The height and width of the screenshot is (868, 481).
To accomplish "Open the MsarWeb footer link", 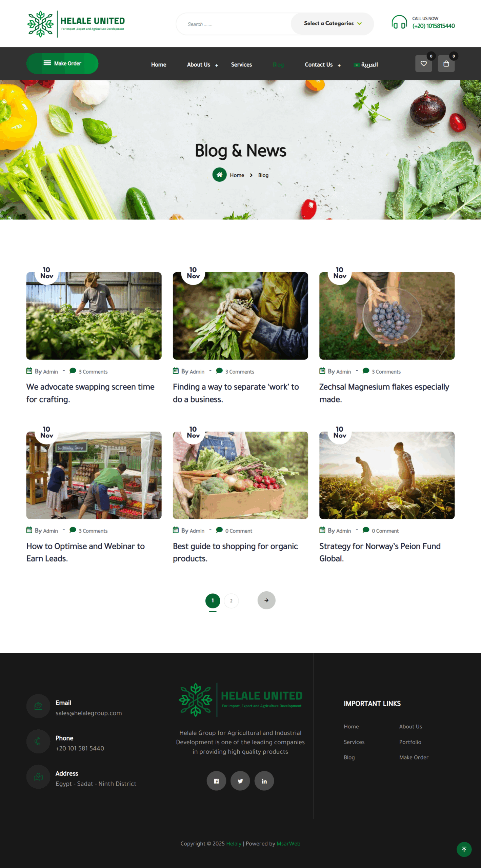I will click(x=288, y=844).
